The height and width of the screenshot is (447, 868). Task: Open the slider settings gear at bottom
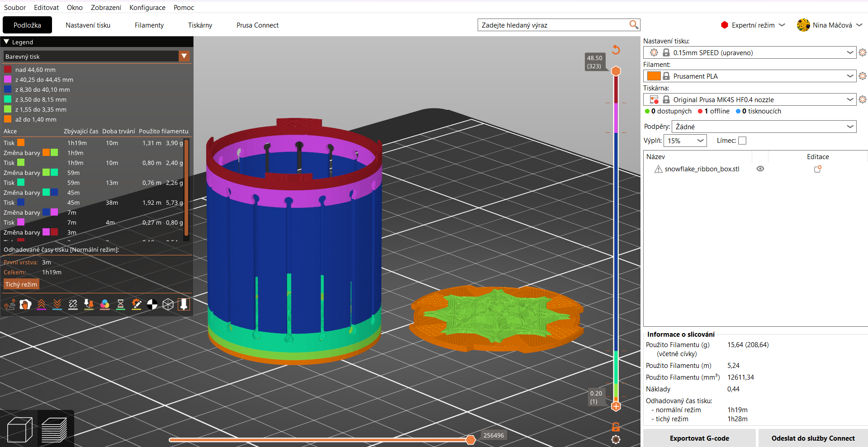[x=616, y=439]
